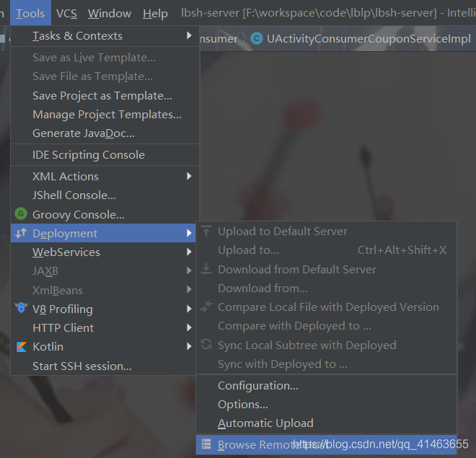Image resolution: width=476 pixels, height=458 pixels.
Task: Select Save File as Template entry
Action: (105, 76)
